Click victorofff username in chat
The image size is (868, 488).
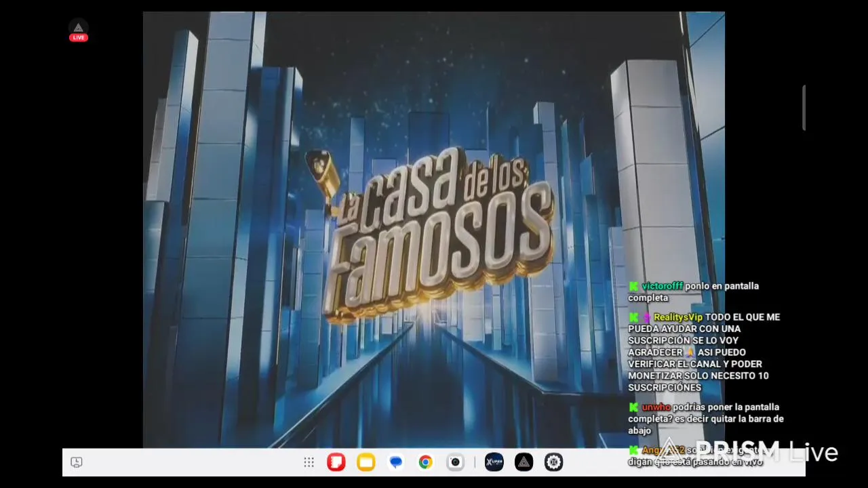click(663, 286)
